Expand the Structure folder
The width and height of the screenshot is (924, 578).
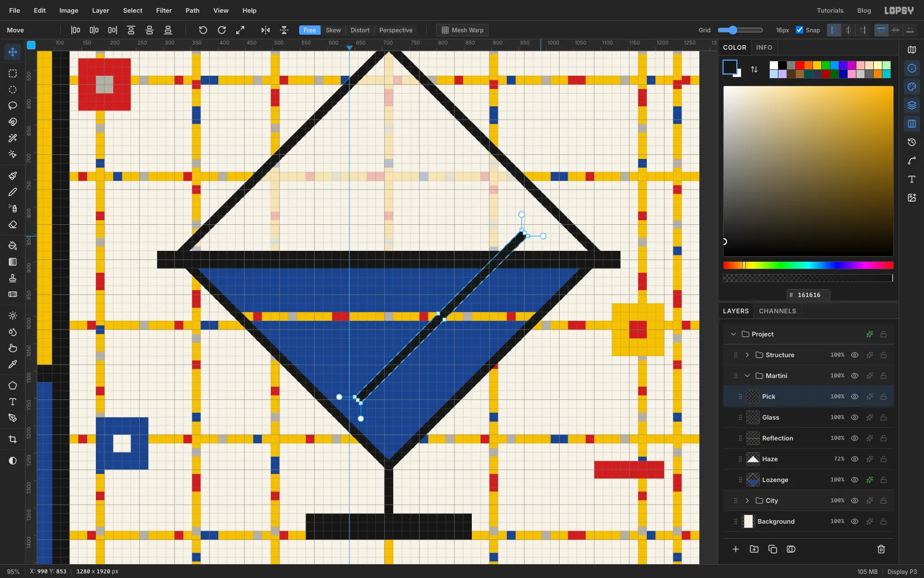point(747,355)
